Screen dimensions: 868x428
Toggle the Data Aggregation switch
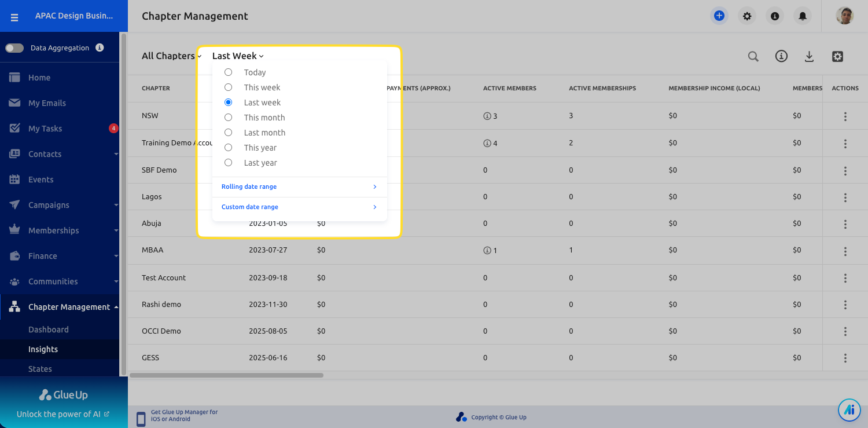[x=14, y=48]
